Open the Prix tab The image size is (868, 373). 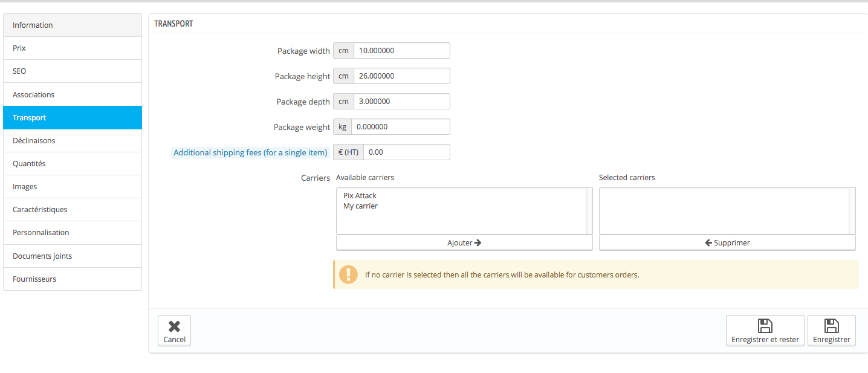tap(73, 48)
